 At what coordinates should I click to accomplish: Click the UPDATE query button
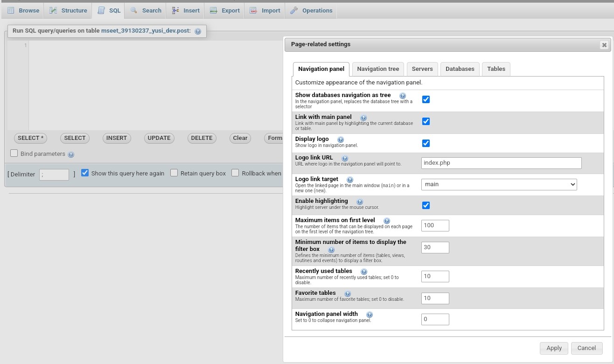pyautogui.click(x=159, y=138)
